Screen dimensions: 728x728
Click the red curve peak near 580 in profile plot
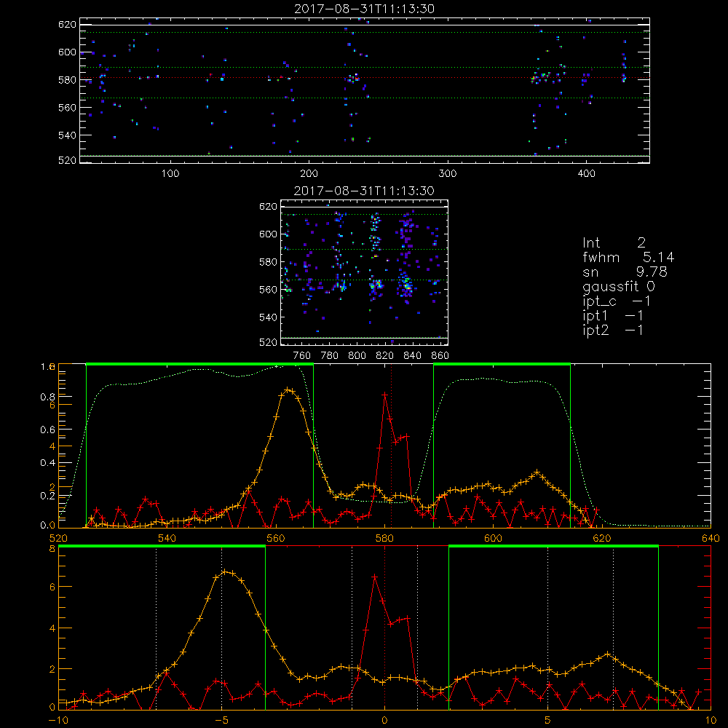pyautogui.click(x=385, y=394)
